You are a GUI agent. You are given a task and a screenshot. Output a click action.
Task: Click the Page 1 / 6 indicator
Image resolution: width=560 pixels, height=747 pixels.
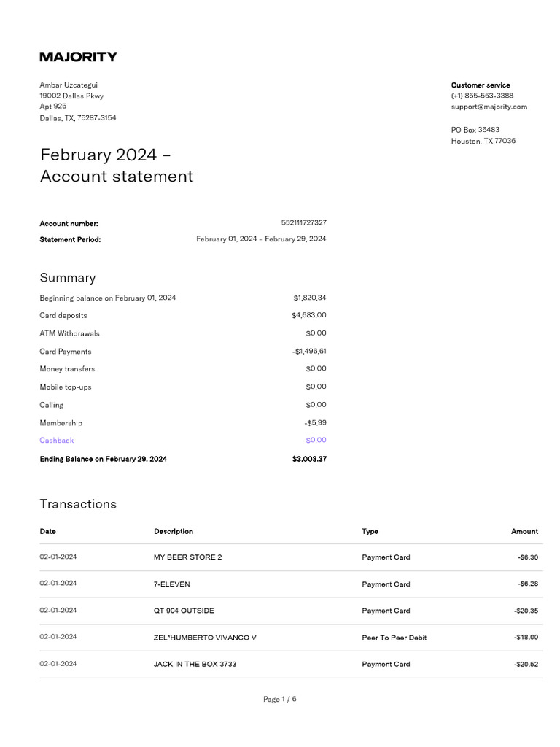pyautogui.click(x=280, y=699)
